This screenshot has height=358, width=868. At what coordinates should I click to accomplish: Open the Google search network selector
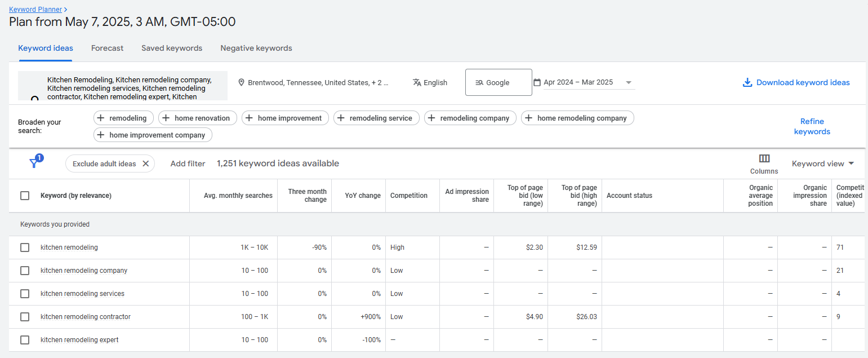tap(498, 82)
